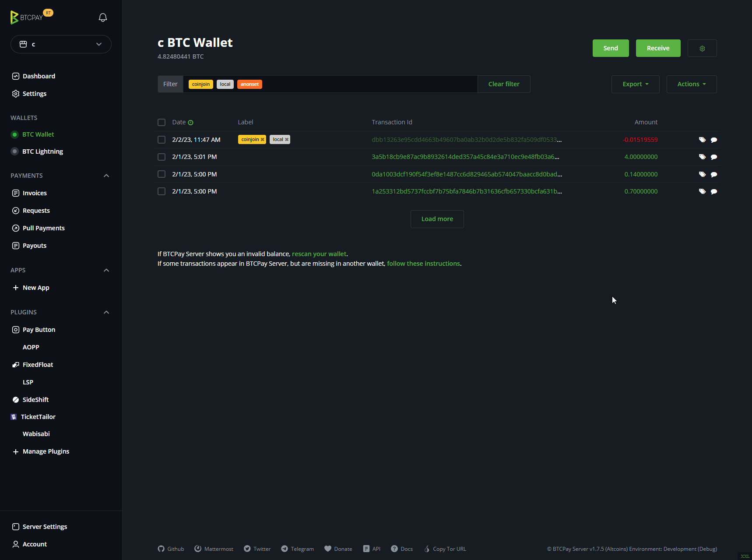
Task: Check the checkbox for the 0.70000000 transaction
Action: coord(162,191)
